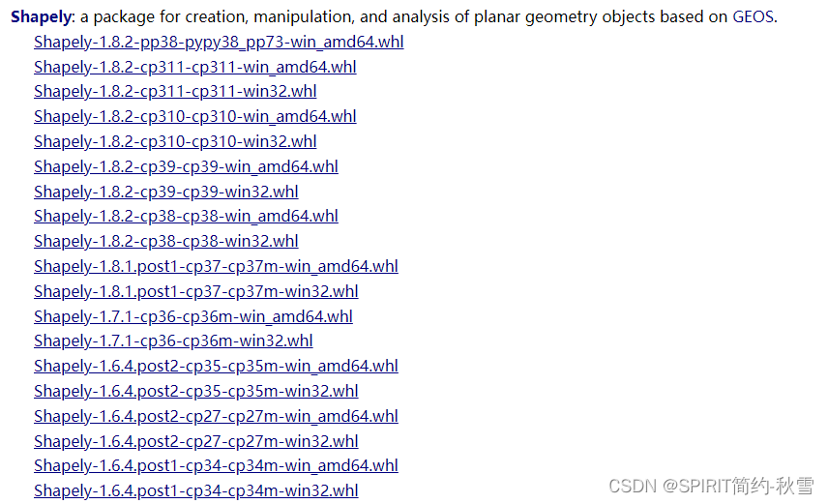Open the GEOS link in description
The height and width of the screenshot is (504, 828).
coord(754,17)
